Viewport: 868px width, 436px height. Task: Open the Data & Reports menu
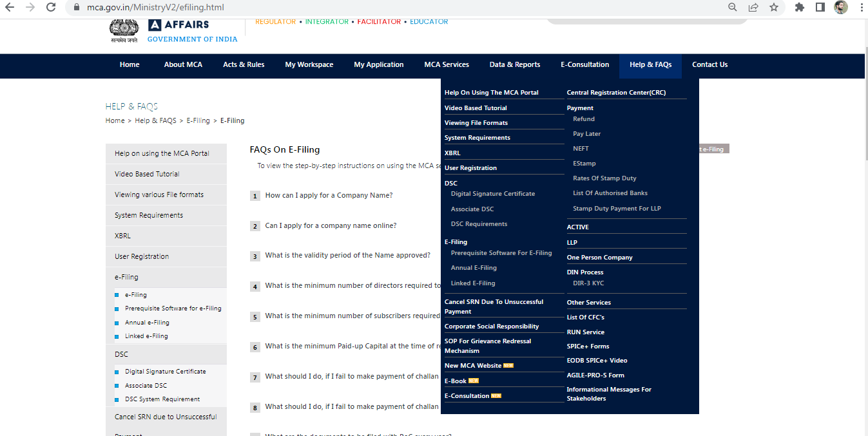tap(515, 64)
